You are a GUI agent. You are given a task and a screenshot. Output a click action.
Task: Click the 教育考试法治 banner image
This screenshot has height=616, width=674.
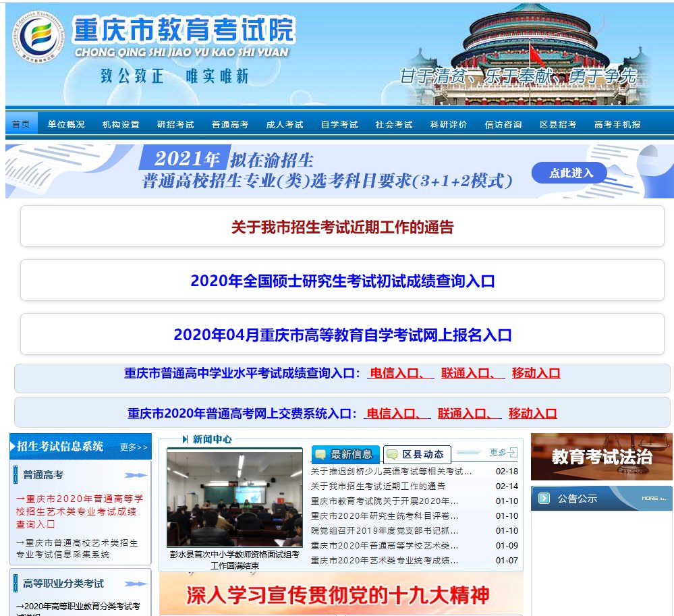601,457
